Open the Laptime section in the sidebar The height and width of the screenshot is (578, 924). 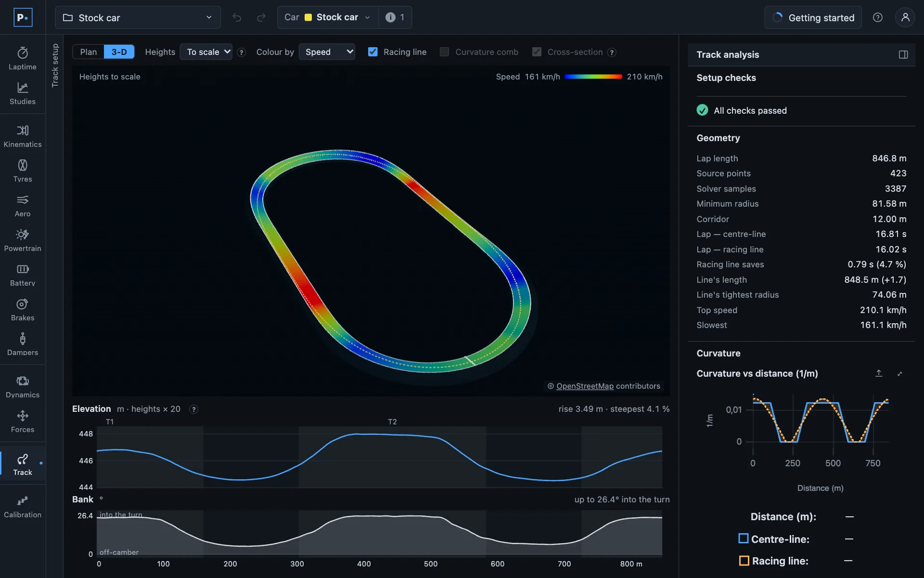(23, 59)
